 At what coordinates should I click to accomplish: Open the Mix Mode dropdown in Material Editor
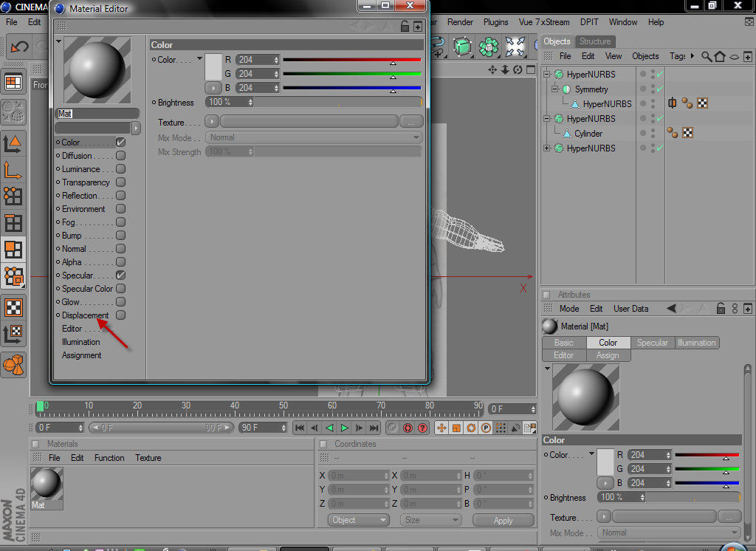pos(314,137)
